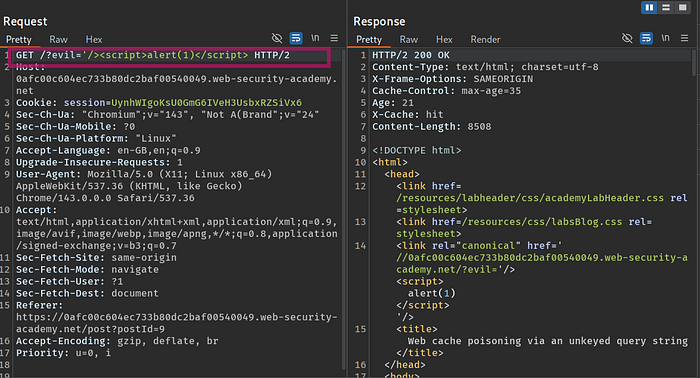The width and height of the screenshot is (700, 378).
Task: Toggle show newline \n icon in Response panel
Action: (x=665, y=38)
